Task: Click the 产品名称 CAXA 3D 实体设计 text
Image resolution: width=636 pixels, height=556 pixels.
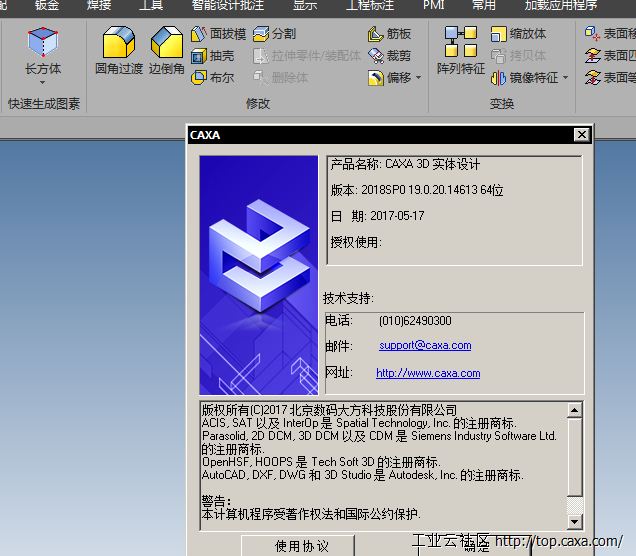Action: [405, 164]
